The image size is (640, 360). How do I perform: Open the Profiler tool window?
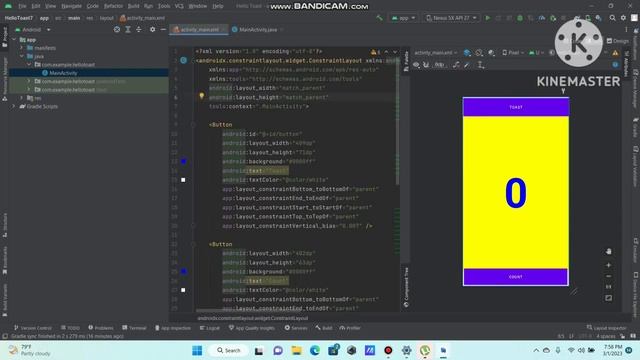[x=350, y=328]
